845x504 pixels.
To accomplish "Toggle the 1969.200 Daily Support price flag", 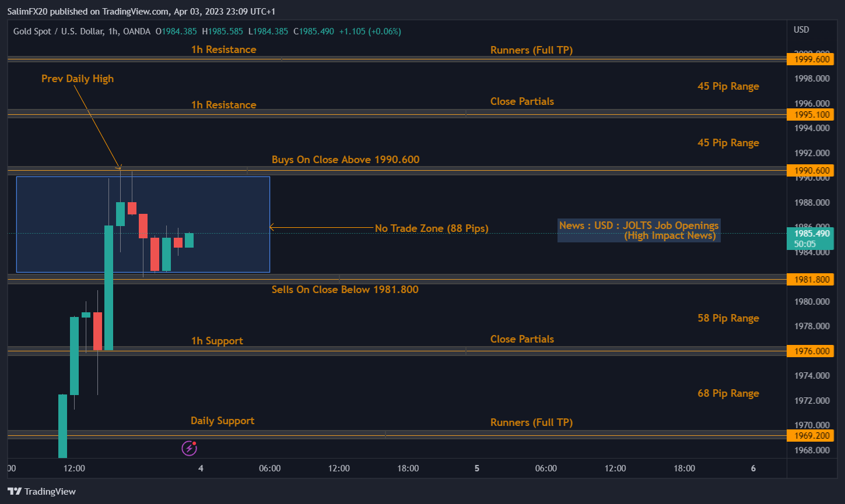I will (x=811, y=435).
